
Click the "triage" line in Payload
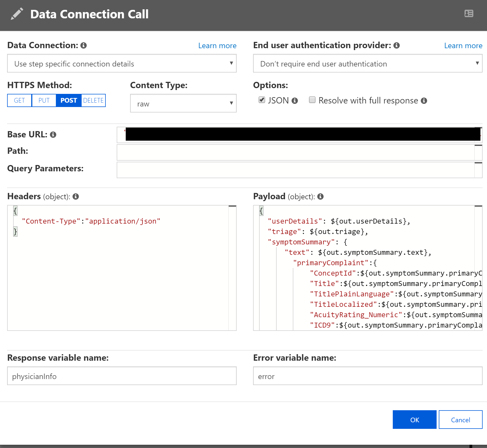point(318,232)
